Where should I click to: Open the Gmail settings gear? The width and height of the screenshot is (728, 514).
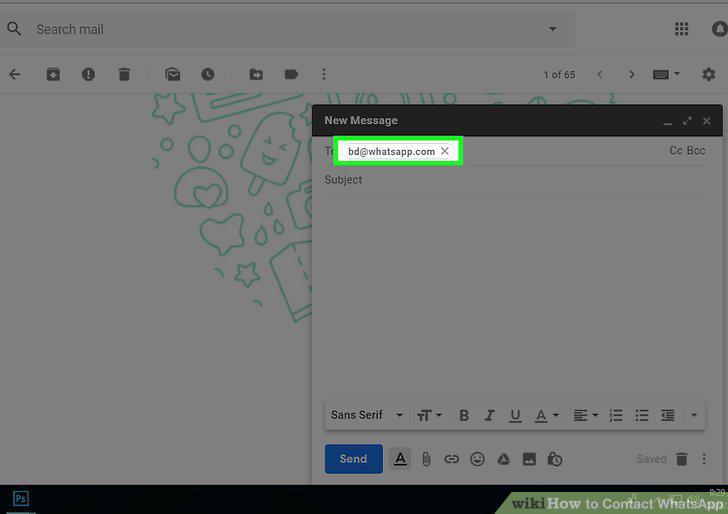tap(708, 74)
